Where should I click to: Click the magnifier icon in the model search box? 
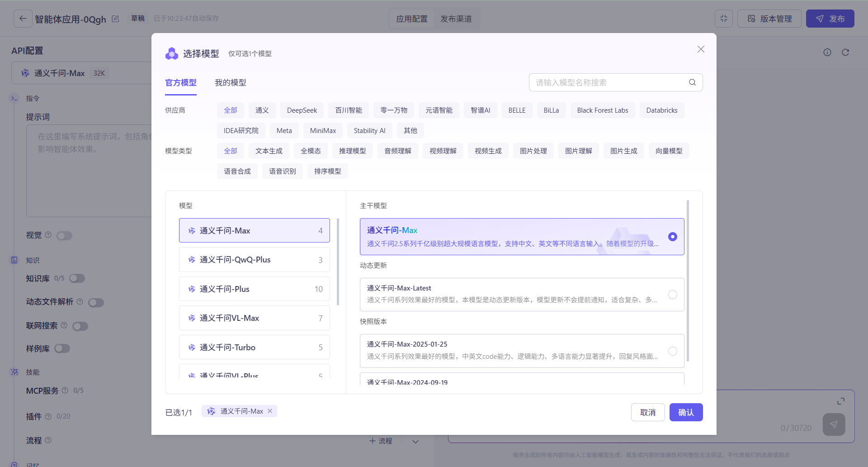tap(692, 82)
